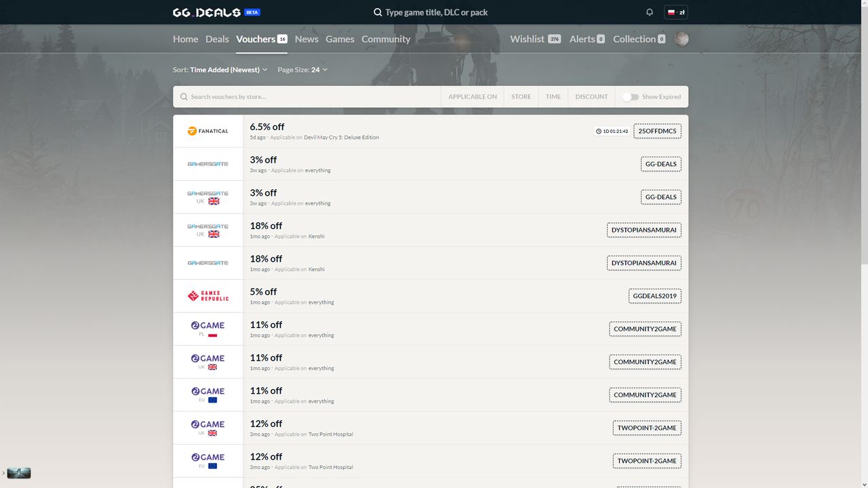Click the GG.deals logo

[x=207, y=12]
